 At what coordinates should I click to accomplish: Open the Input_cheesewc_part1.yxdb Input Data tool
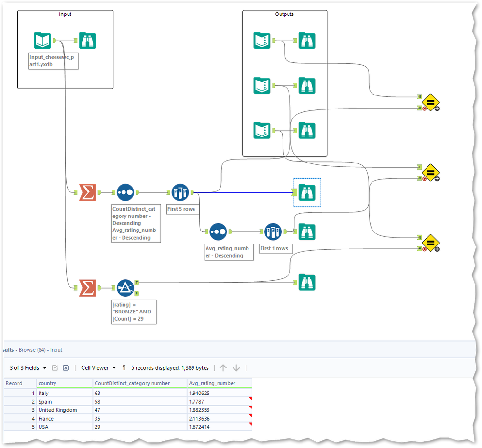coord(42,41)
